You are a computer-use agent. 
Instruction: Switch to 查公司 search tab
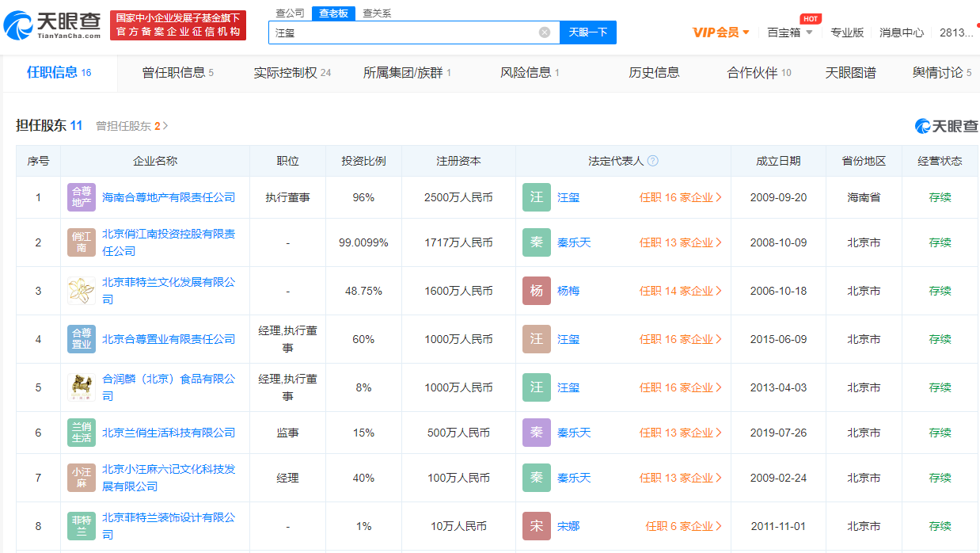(x=290, y=13)
